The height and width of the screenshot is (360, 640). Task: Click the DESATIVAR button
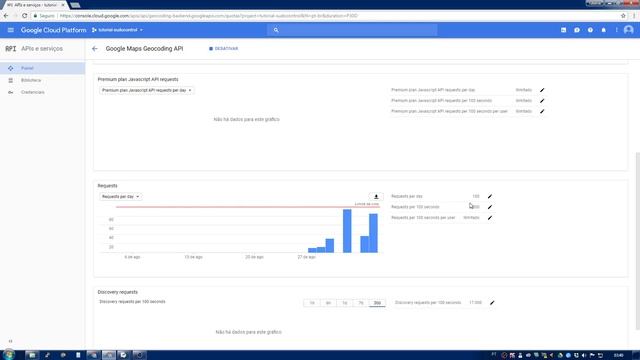tap(224, 49)
